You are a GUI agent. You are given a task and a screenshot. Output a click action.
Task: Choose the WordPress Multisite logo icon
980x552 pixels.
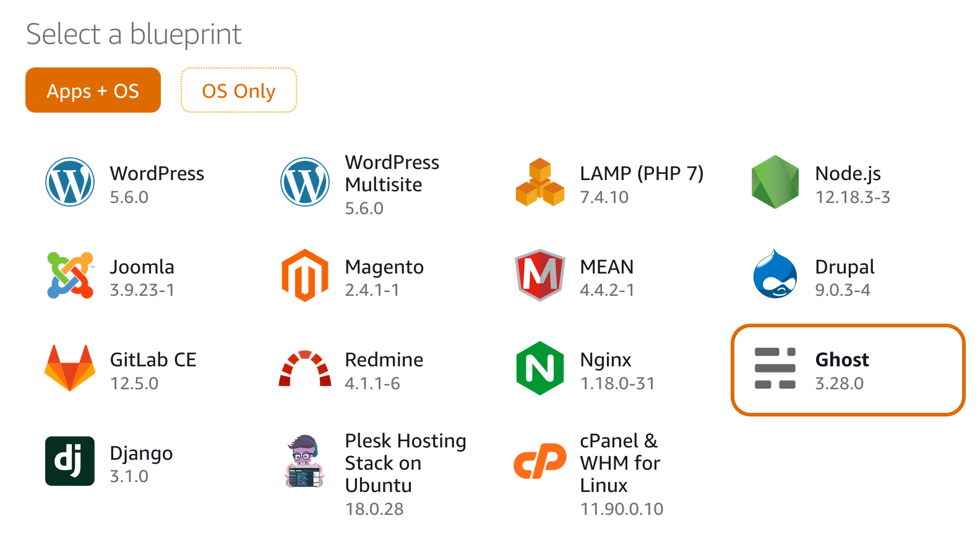305,182
